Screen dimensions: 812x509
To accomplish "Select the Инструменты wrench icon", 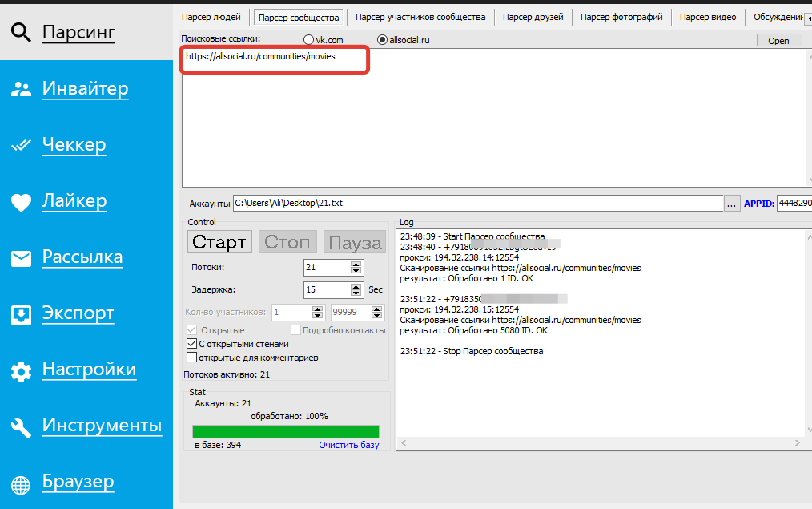I will coord(22,427).
